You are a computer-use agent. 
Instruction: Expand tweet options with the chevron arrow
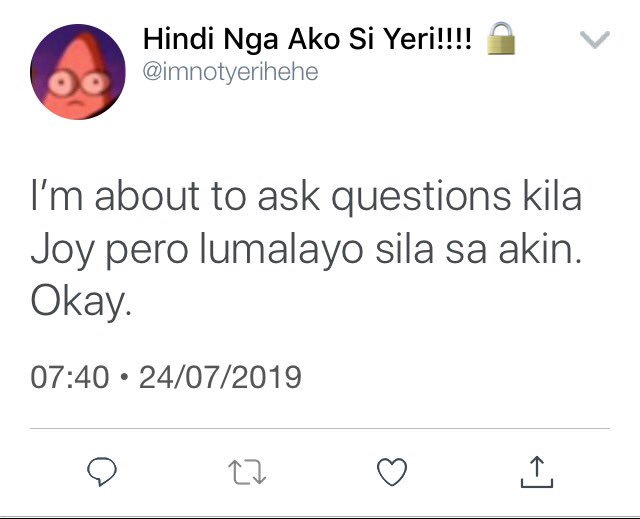pos(595,40)
